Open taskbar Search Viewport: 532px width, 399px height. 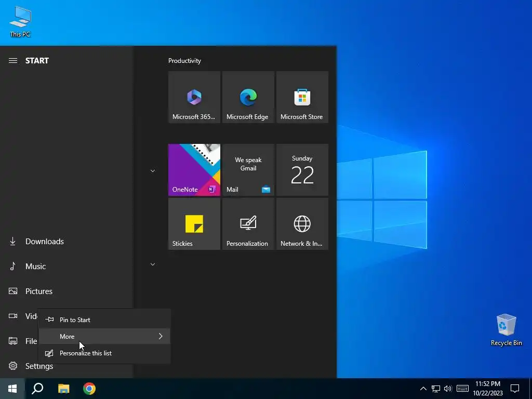(x=37, y=389)
